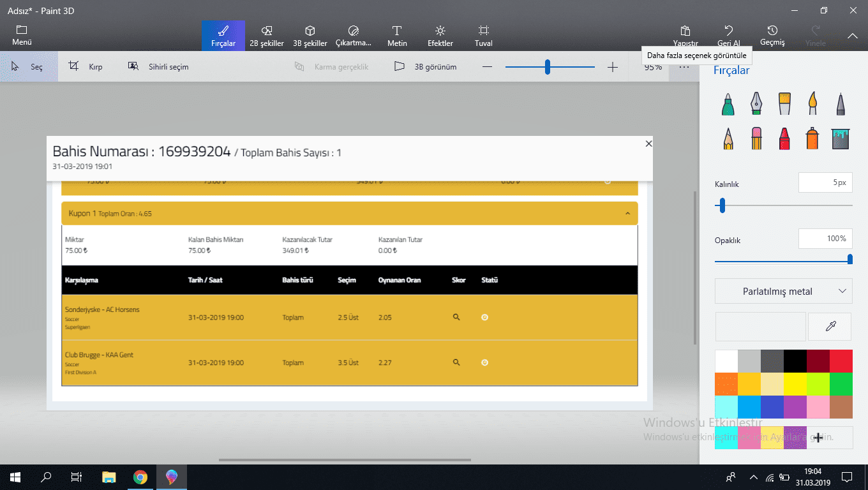Click Geri Al undo button
The image size is (868, 490).
pos(729,36)
